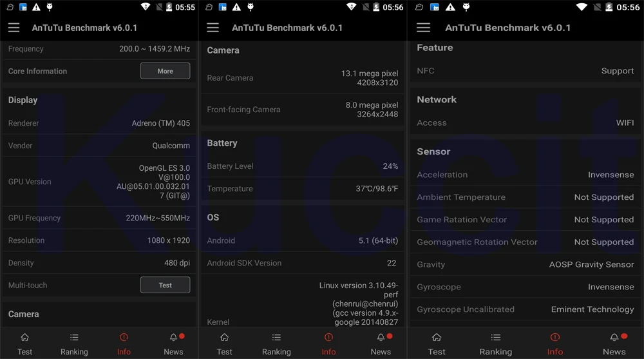Tap WiFi status icon in left screen
Screen dimensions: 644x359
click(146, 7)
